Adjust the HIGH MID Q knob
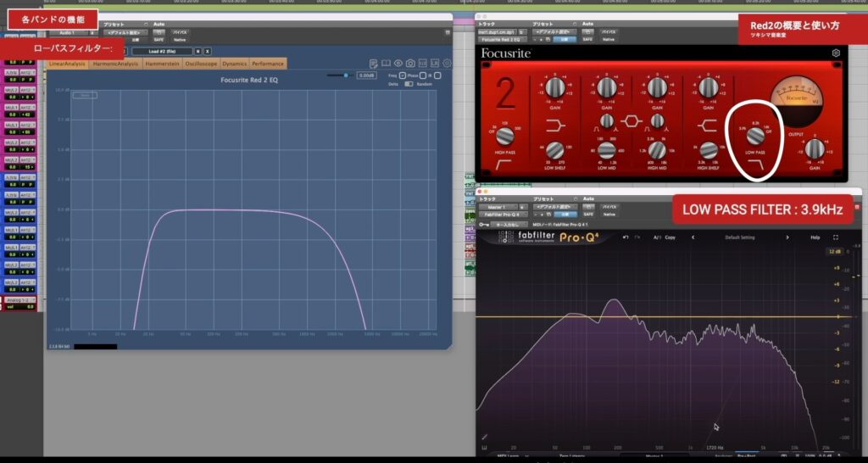Image resolution: width=868 pixels, height=463 pixels. [x=657, y=120]
